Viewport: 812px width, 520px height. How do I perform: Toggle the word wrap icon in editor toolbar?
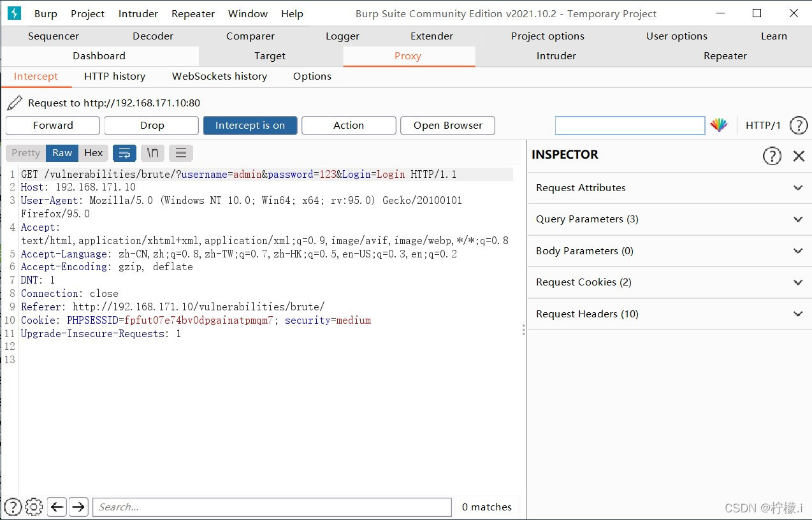pos(125,153)
